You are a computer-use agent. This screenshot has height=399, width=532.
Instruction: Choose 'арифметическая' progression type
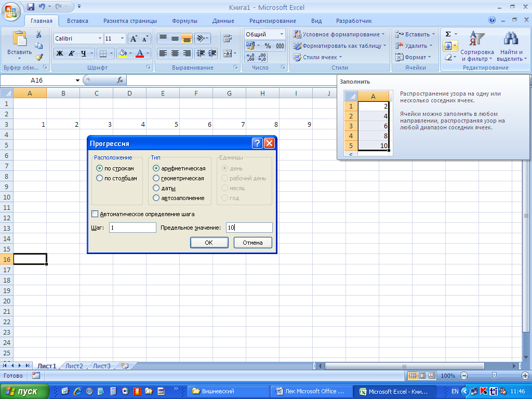(179, 168)
